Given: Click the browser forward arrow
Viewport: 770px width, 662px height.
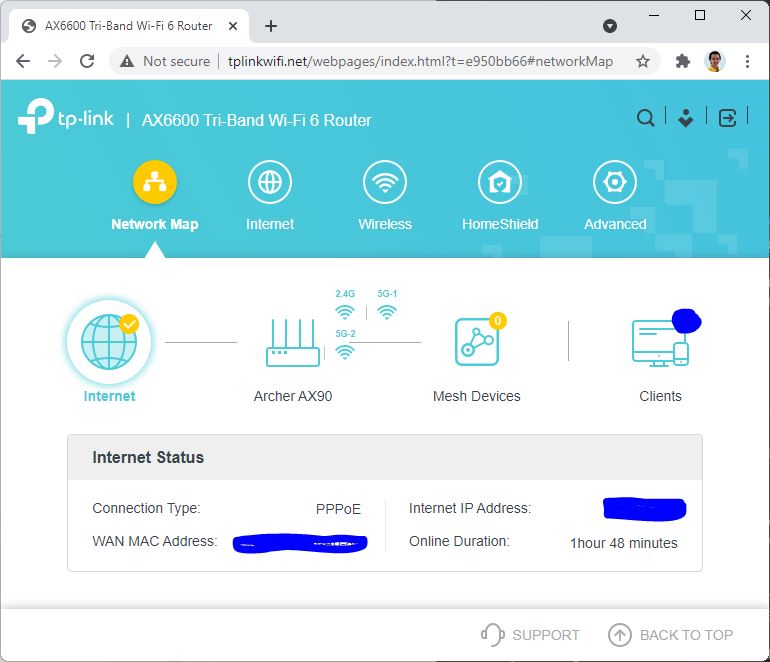Looking at the screenshot, I should tap(55, 61).
